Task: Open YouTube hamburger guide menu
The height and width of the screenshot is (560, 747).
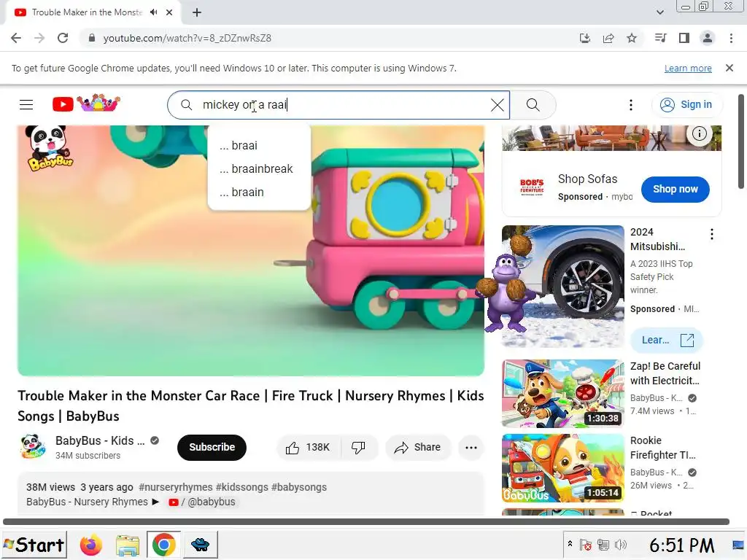Action: (26, 104)
